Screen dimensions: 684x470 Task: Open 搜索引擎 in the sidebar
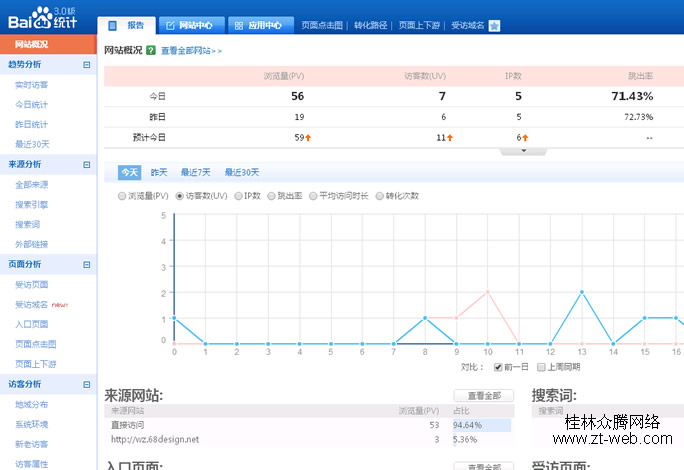(31, 204)
